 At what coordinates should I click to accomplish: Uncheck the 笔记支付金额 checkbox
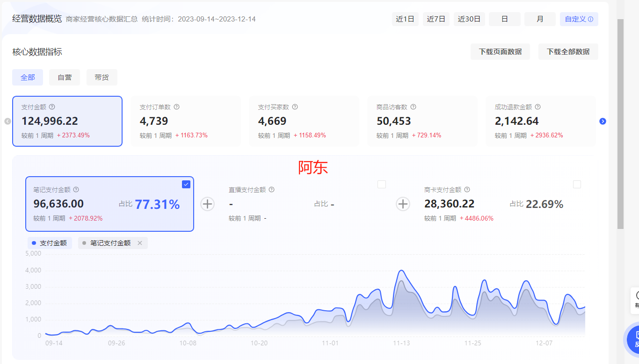(186, 185)
